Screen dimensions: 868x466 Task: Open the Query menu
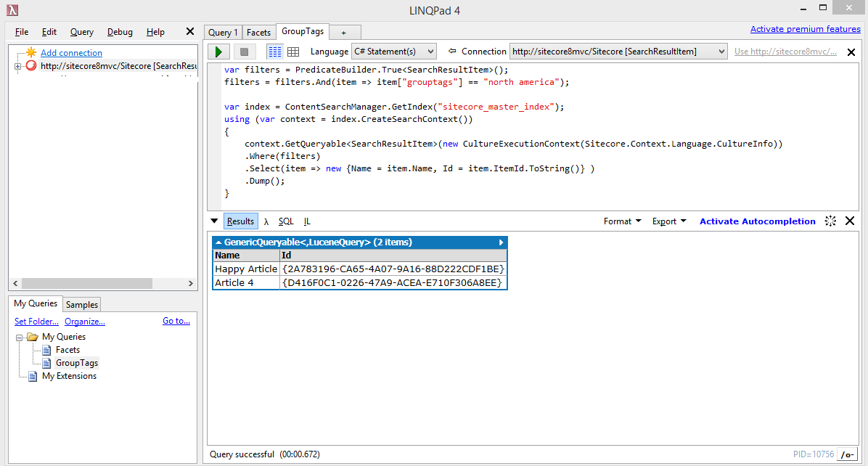82,32
